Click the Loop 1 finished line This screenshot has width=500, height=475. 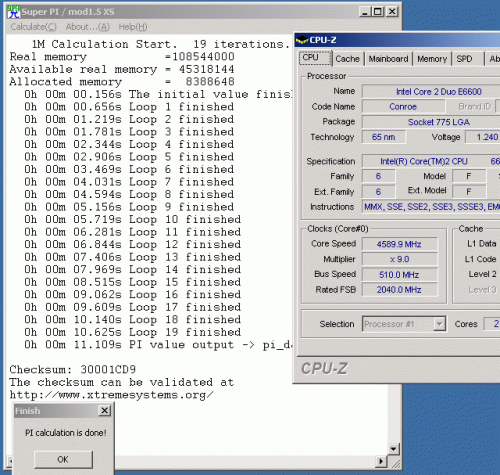click(129, 107)
